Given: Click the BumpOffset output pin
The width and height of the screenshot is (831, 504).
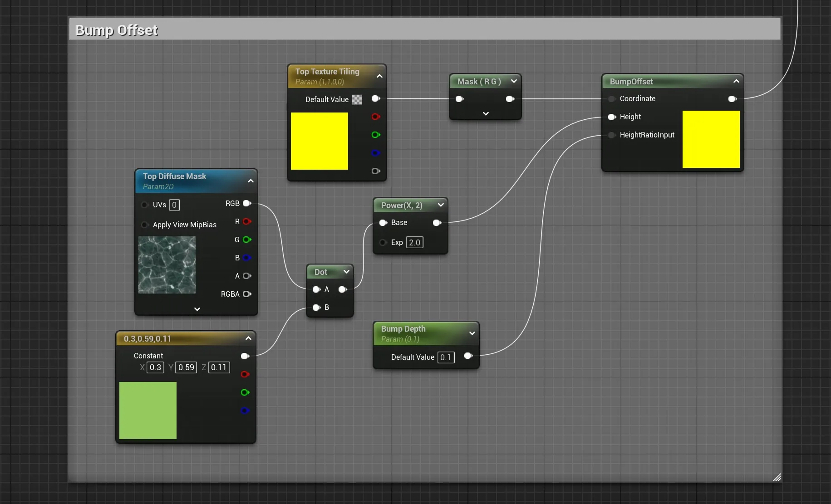Looking at the screenshot, I should [732, 99].
